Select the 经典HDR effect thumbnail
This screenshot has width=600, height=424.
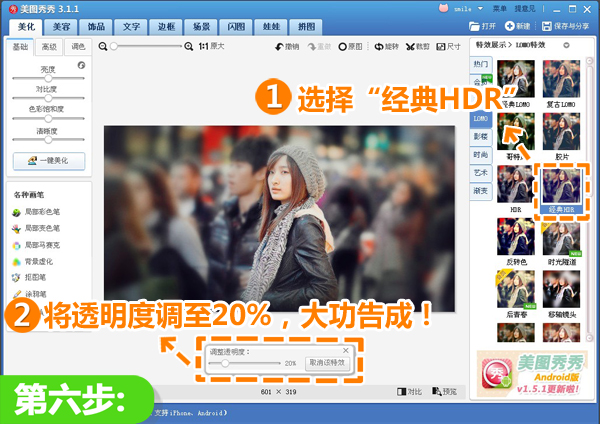click(x=561, y=190)
